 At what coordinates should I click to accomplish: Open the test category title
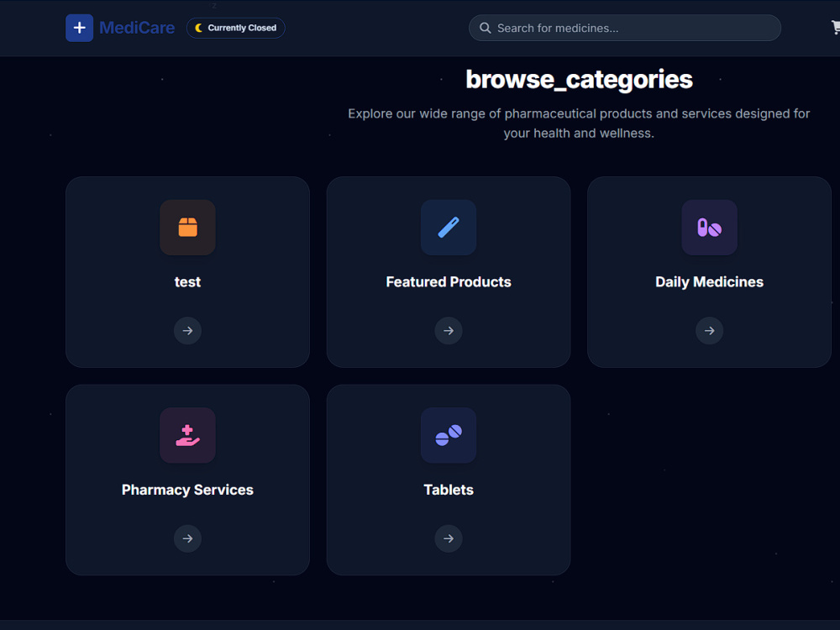pos(187,281)
